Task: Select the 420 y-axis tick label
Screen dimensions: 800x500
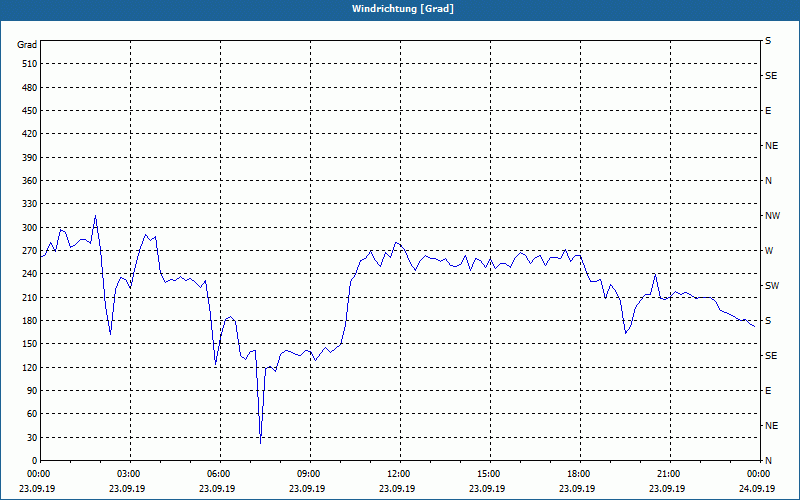Action: 29,134
